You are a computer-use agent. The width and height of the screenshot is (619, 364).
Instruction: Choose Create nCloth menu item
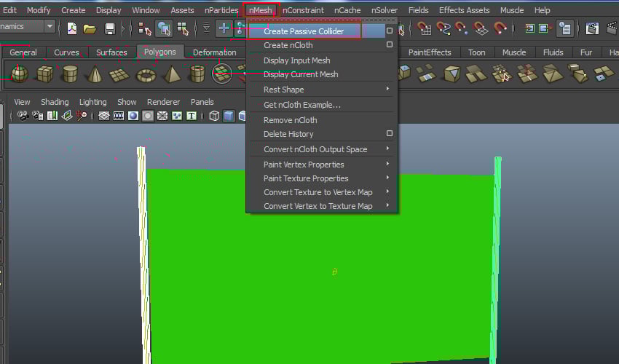coord(288,45)
